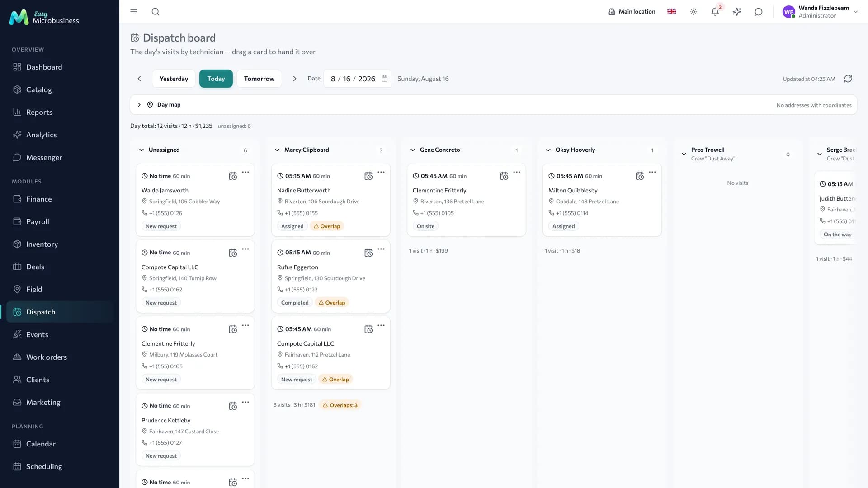Go to Clients page
Viewport: 868px width, 488px height.
[x=60, y=380]
